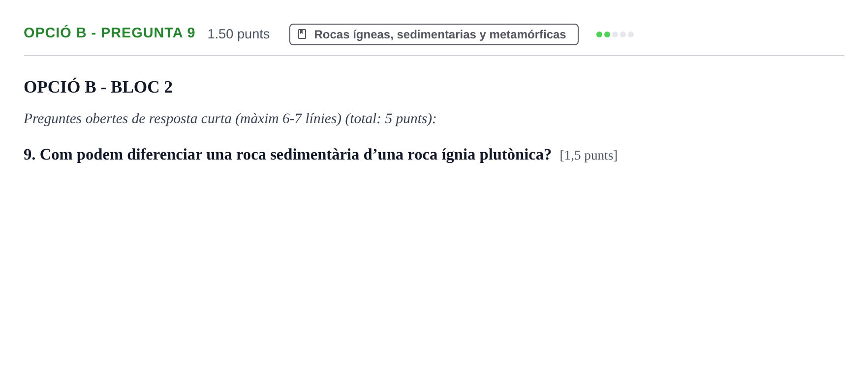868x388 pixels.
Task: Click the book icon in the topic tag
Action: 302,34
